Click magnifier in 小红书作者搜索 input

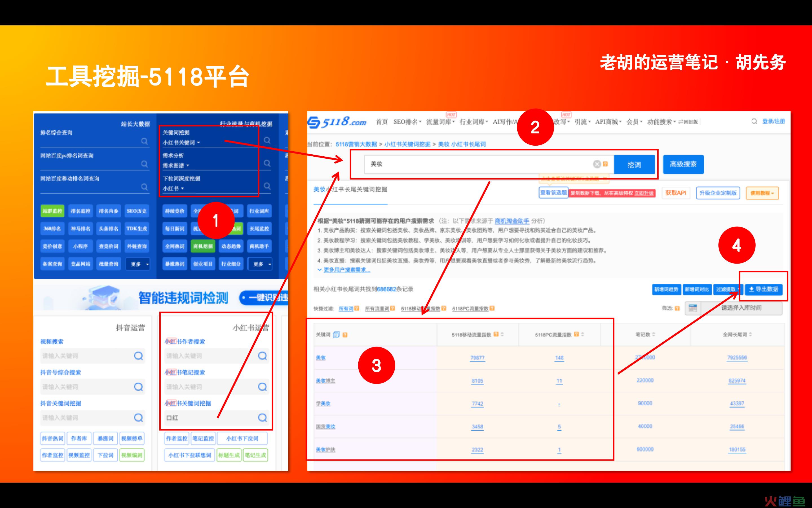(x=262, y=356)
